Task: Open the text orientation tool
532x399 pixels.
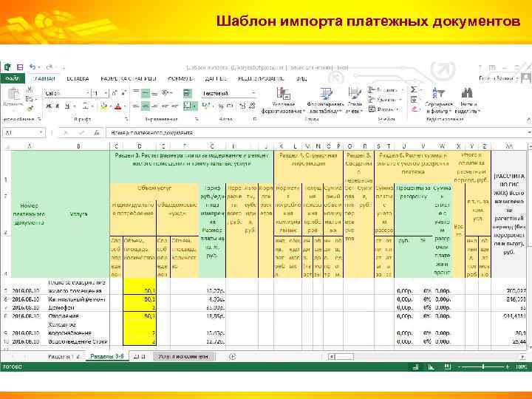Action: (166, 92)
